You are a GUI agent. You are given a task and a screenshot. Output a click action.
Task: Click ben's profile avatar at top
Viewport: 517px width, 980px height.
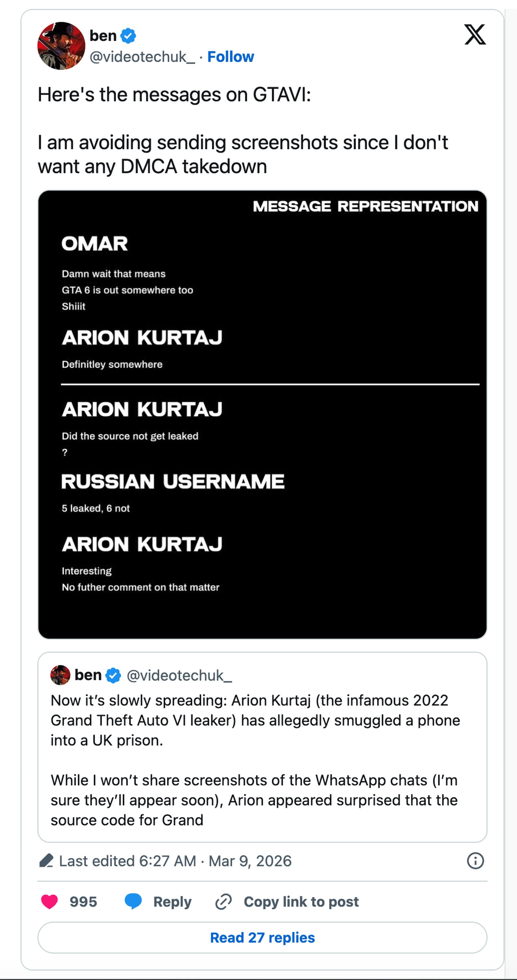point(61,46)
